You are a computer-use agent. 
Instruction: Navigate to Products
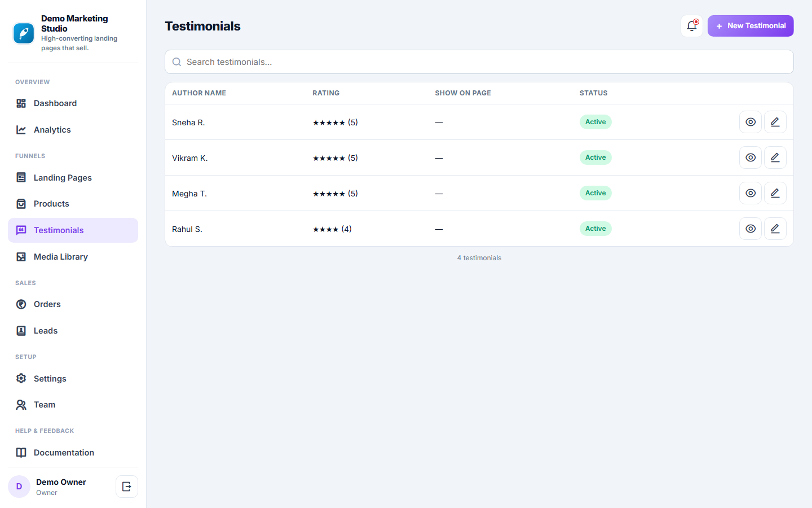[73, 204]
